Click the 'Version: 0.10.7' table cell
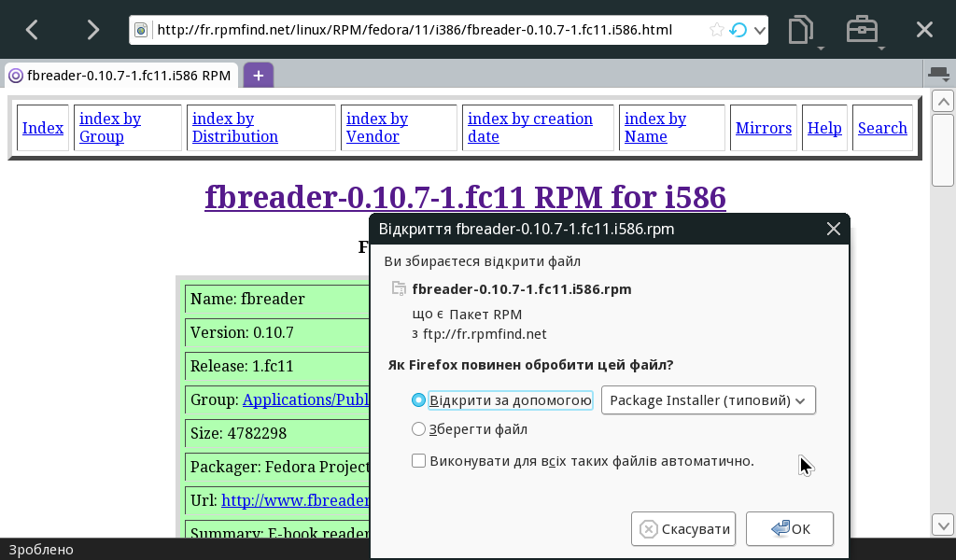 [x=277, y=332]
